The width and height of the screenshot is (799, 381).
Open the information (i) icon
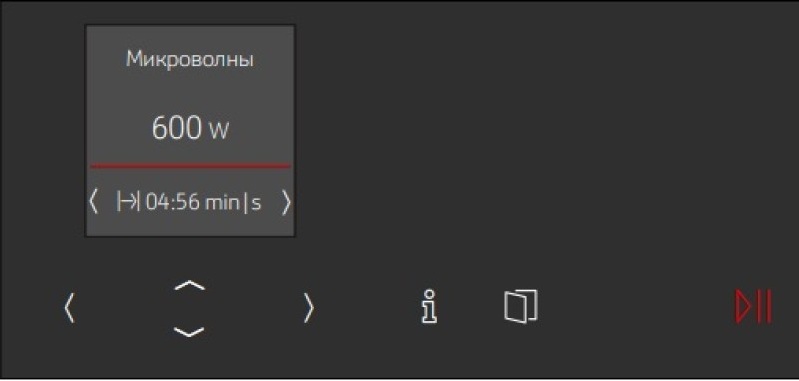click(430, 307)
